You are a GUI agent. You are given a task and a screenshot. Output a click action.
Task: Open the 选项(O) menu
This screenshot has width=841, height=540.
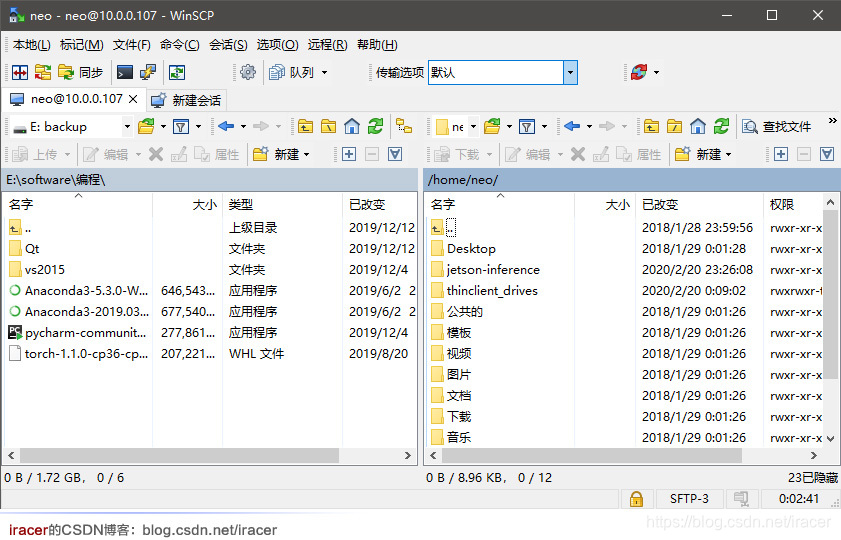pos(277,45)
